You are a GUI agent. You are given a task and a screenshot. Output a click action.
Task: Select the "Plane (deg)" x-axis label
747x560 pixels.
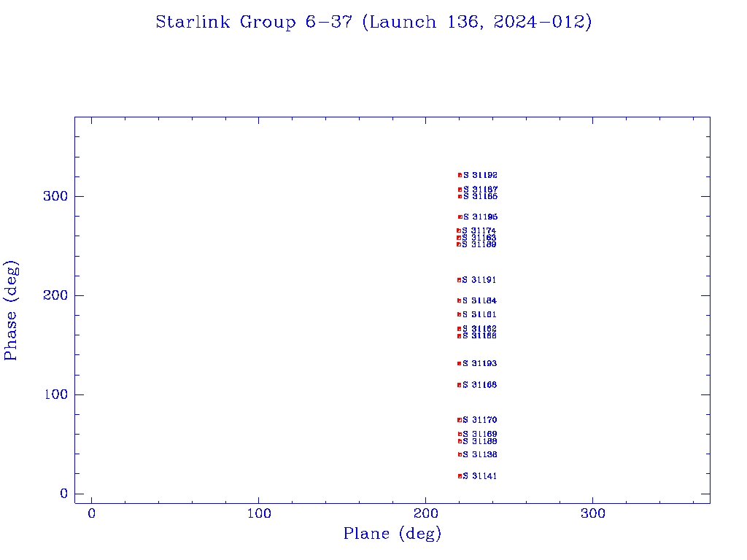click(392, 534)
